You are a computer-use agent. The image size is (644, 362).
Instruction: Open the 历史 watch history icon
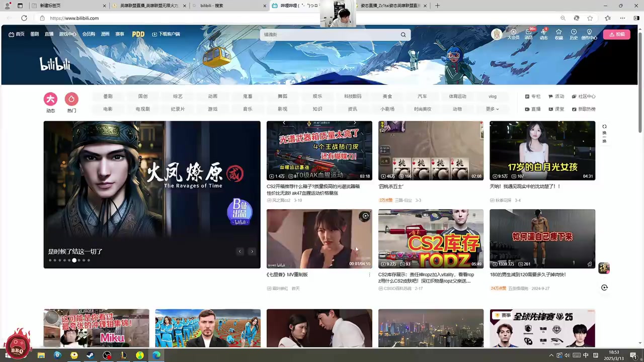coord(574,33)
